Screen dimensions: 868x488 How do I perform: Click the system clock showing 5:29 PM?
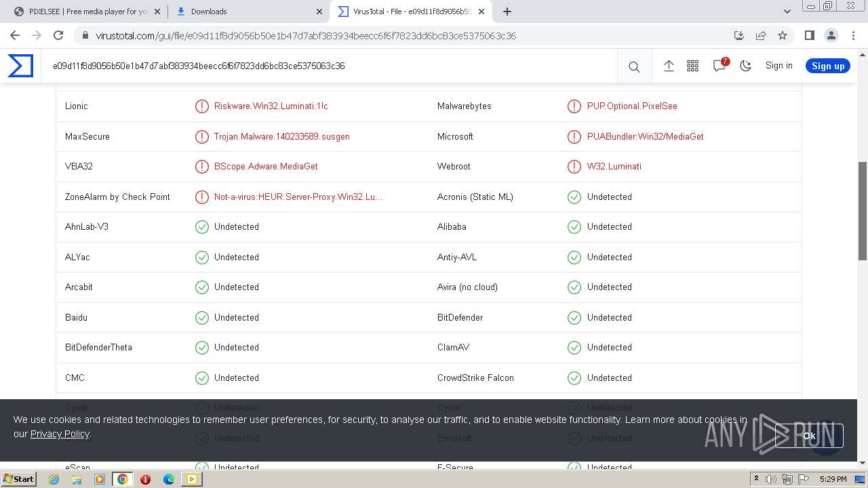(x=833, y=479)
